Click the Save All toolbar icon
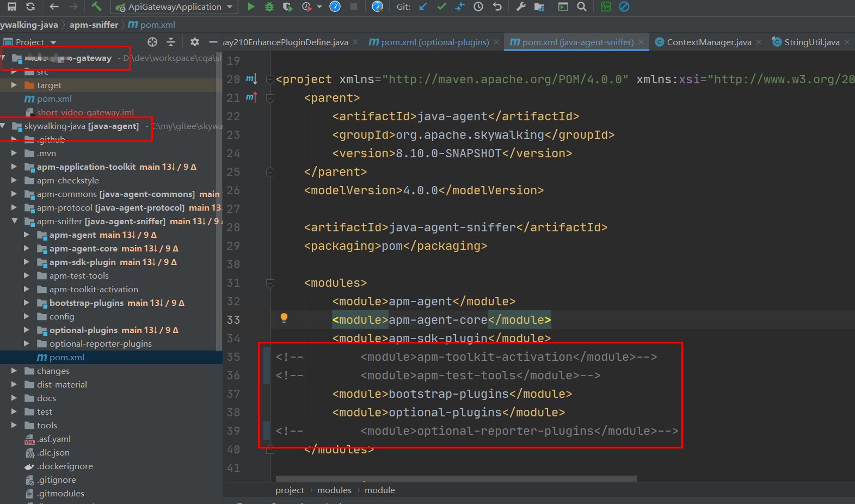 pos(12,7)
